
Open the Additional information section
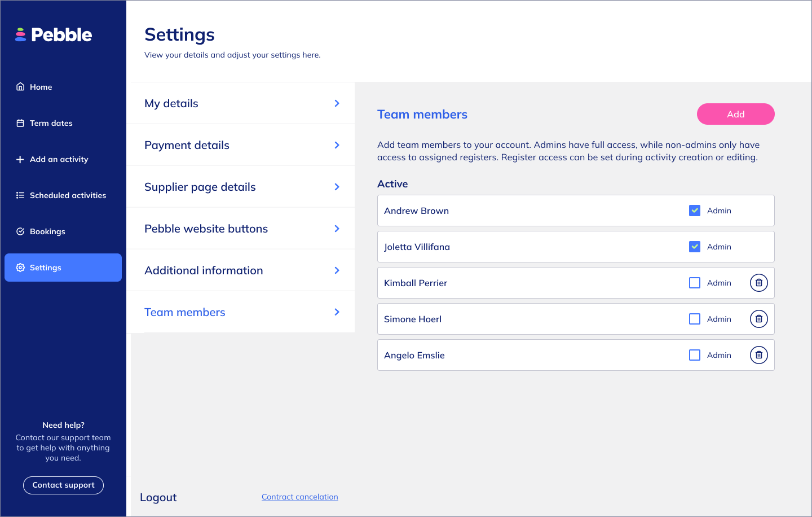[204, 270]
